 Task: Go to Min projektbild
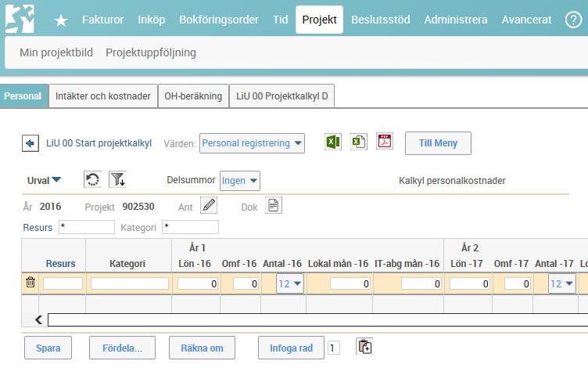56,52
